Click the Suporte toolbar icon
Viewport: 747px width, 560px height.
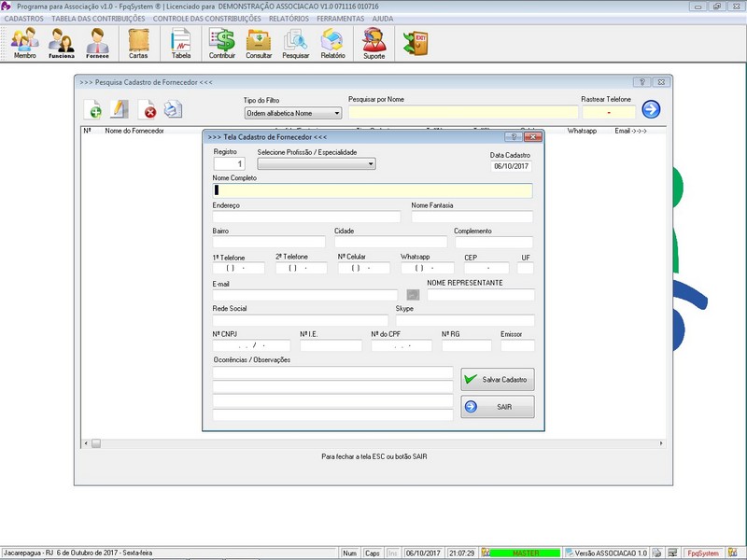tap(373, 43)
